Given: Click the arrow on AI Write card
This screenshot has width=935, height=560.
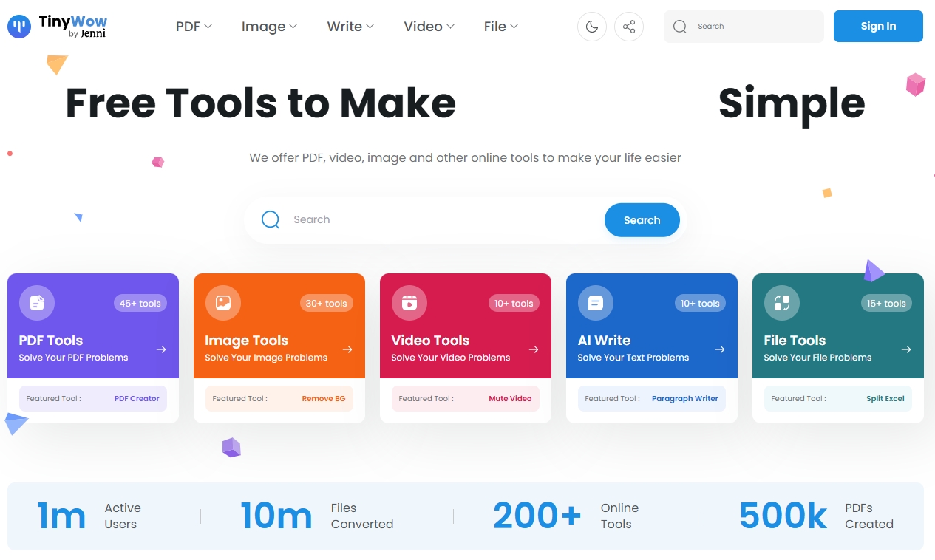Looking at the screenshot, I should pos(720,349).
